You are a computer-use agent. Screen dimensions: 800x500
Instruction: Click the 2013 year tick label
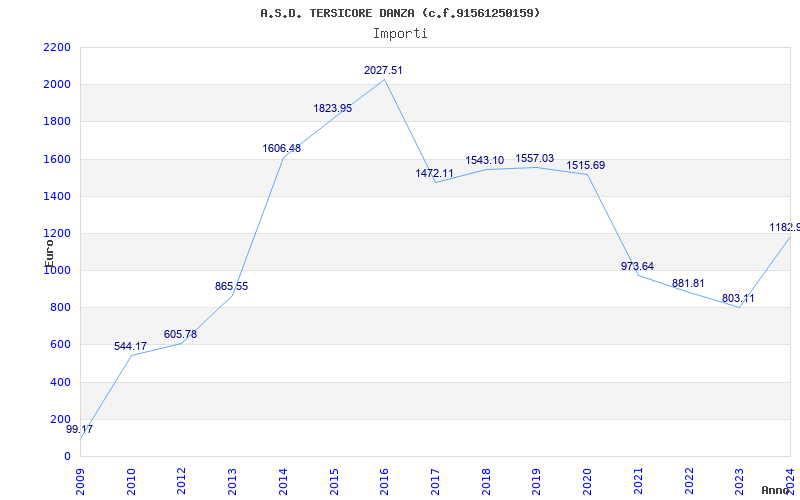(x=233, y=482)
